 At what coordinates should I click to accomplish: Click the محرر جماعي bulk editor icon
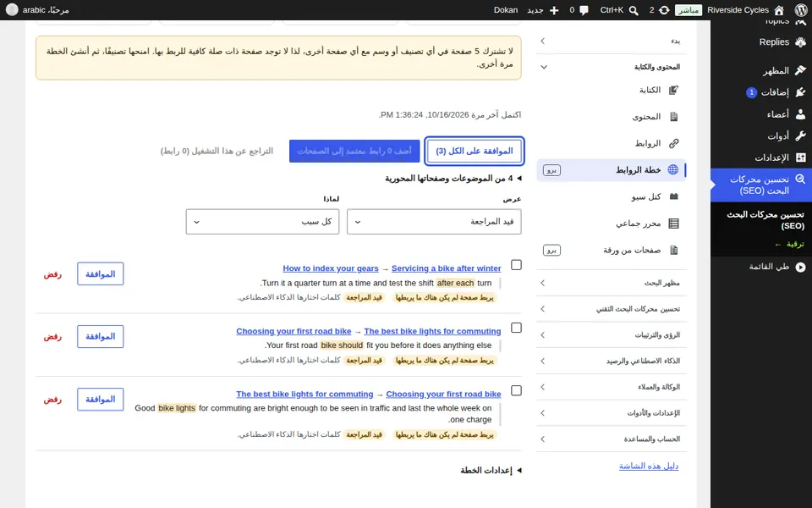click(x=673, y=224)
